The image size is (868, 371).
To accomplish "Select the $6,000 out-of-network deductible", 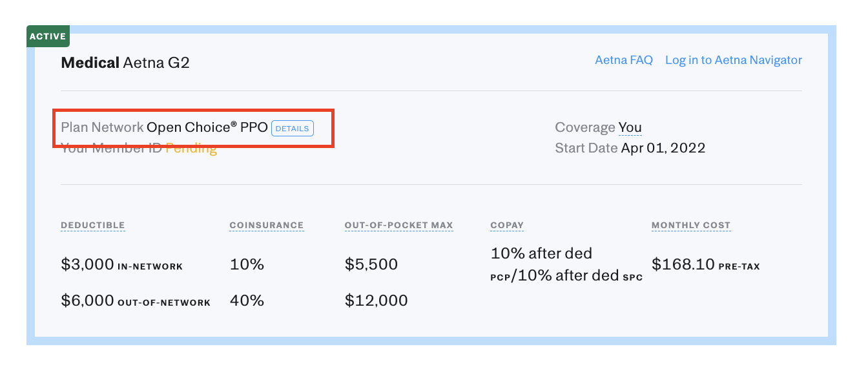I will point(87,301).
